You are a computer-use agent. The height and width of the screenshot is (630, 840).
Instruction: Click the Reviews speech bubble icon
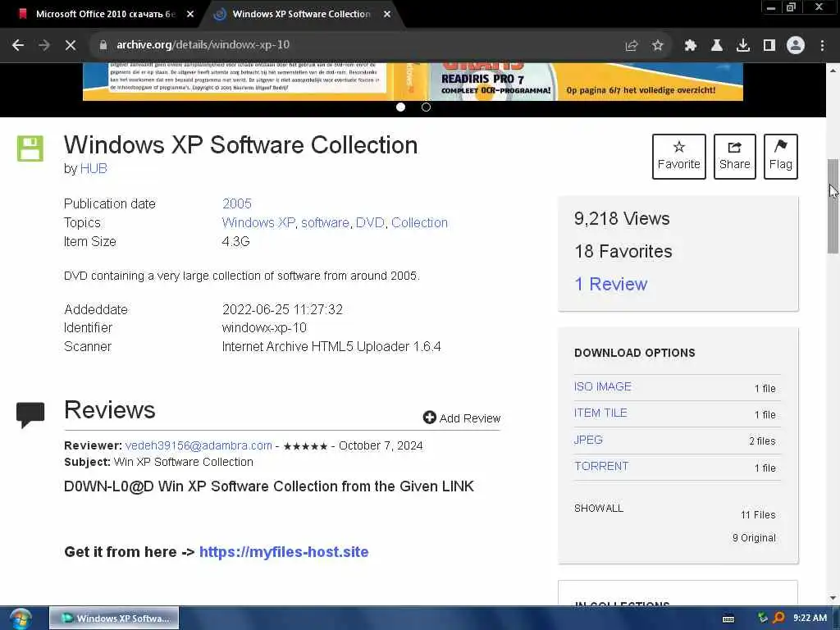tap(30, 414)
